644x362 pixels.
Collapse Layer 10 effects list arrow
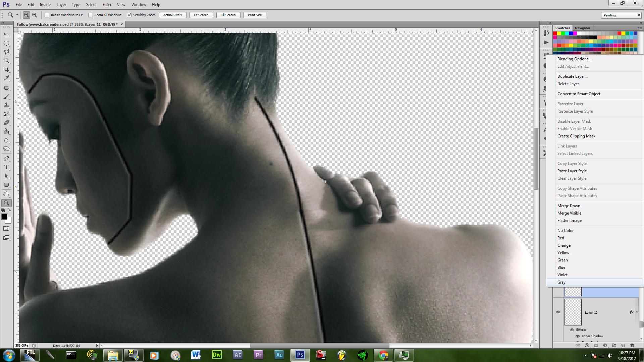(x=637, y=312)
